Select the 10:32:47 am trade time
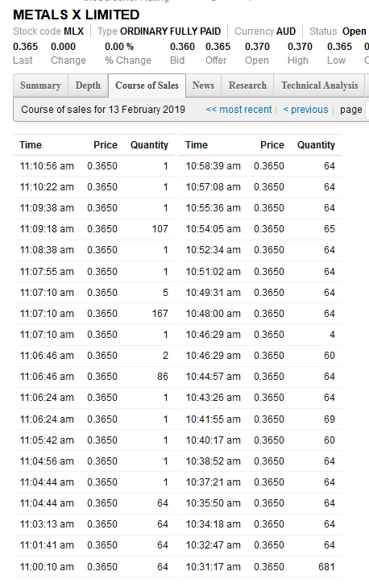The image size is (369, 588). pyautogui.click(x=214, y=545)
